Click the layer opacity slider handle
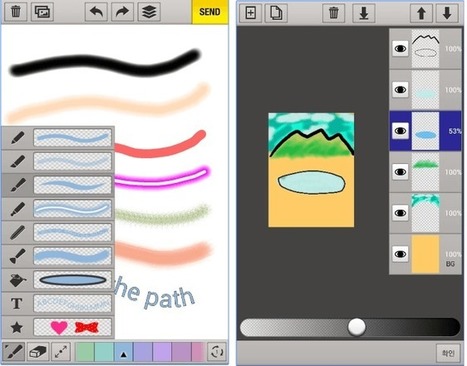Screen dimensions: 467x366 [356, 327]
